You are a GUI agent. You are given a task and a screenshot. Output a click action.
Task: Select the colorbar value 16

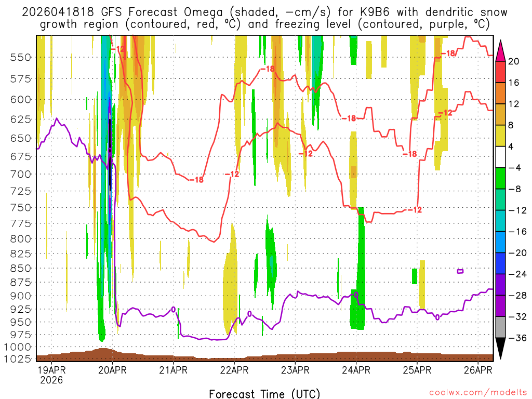514,83
